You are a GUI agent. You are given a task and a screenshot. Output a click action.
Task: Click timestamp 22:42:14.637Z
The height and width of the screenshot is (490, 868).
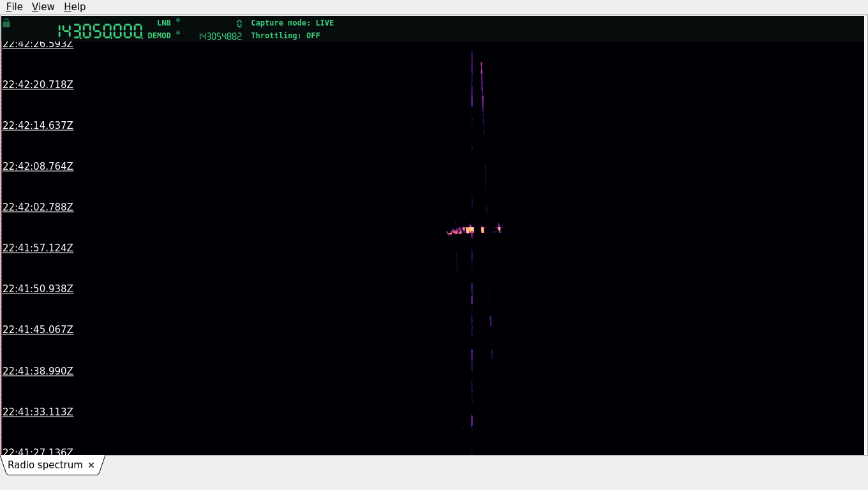point(38,126)
